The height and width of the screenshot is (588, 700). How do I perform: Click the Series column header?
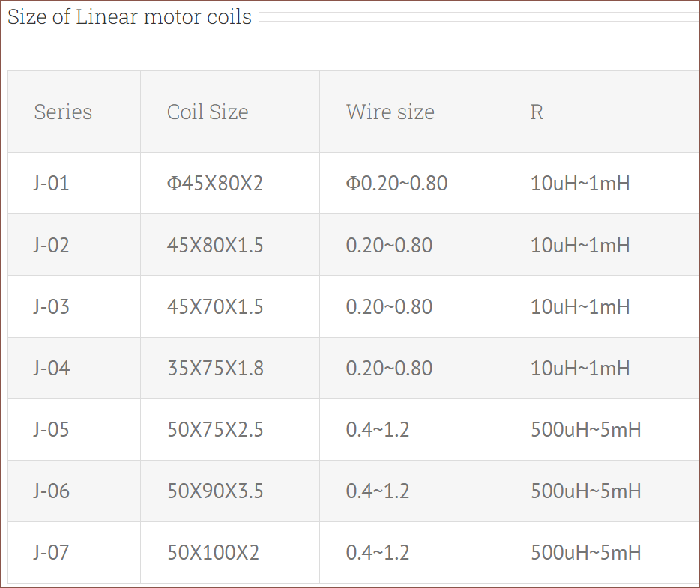point(63,112)
